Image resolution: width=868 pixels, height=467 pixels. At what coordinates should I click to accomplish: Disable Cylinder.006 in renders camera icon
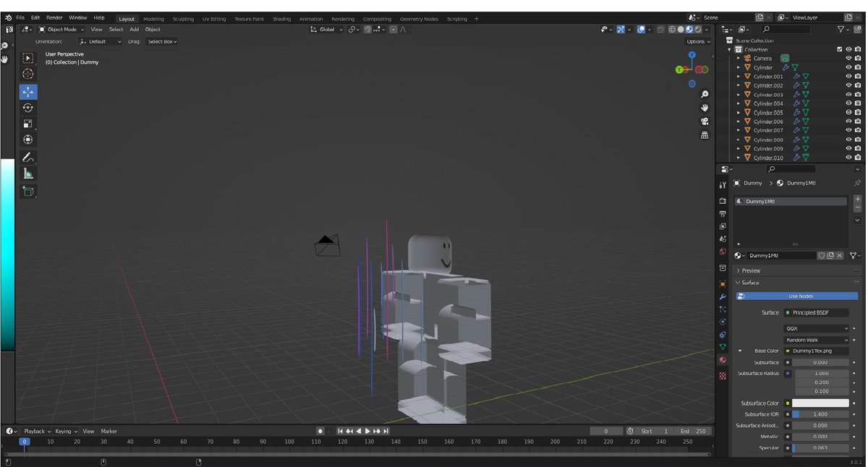(x=858, y=121)
